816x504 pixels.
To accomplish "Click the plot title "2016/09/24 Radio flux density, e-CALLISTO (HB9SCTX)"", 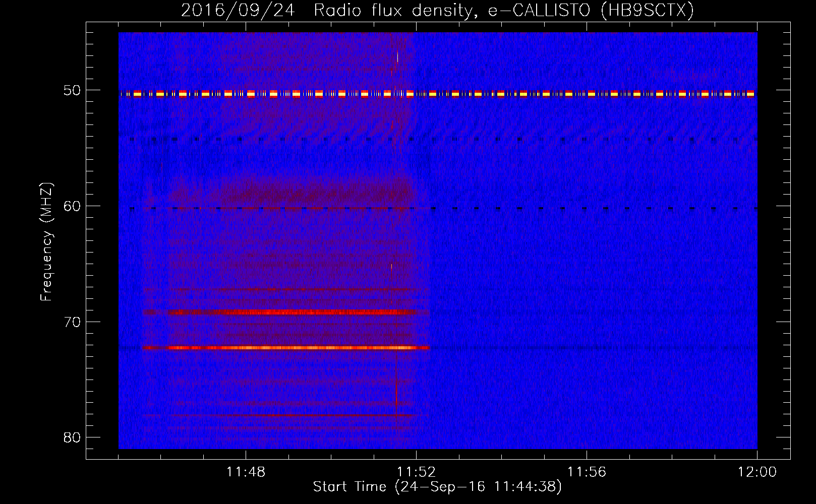I will [x=437, y=10].
